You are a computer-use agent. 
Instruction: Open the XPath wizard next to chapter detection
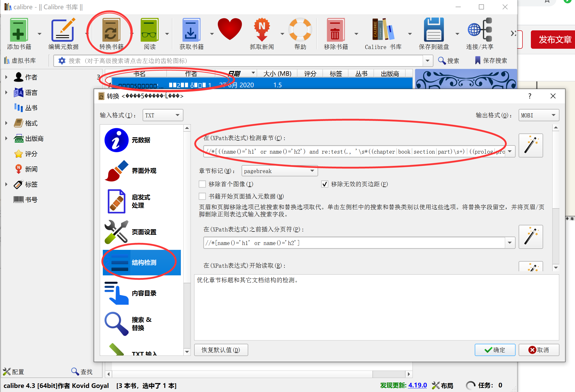[531, 145]
